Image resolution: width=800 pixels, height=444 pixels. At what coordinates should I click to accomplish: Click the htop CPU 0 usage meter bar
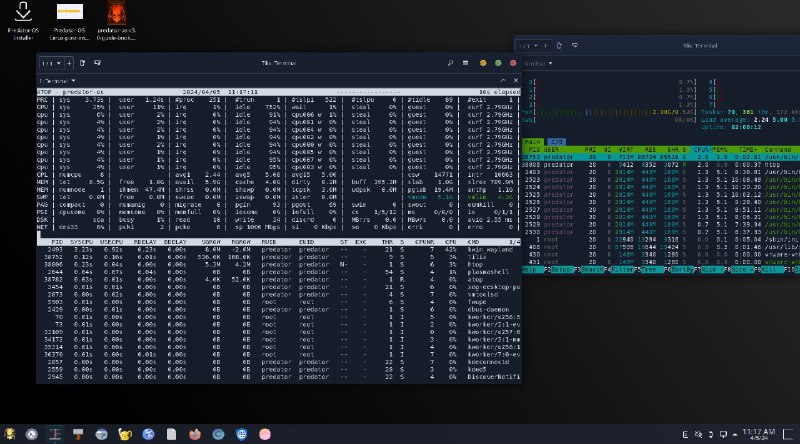[612, 82]
